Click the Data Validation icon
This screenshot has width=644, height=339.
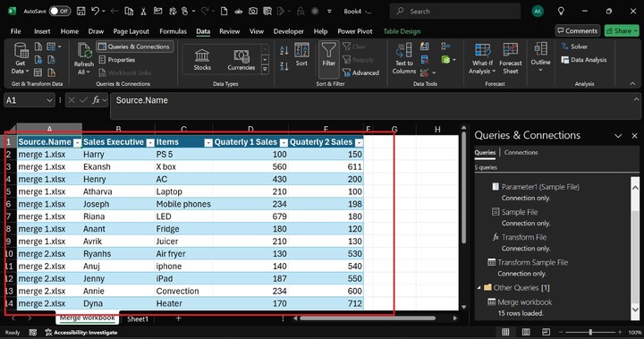425,72
